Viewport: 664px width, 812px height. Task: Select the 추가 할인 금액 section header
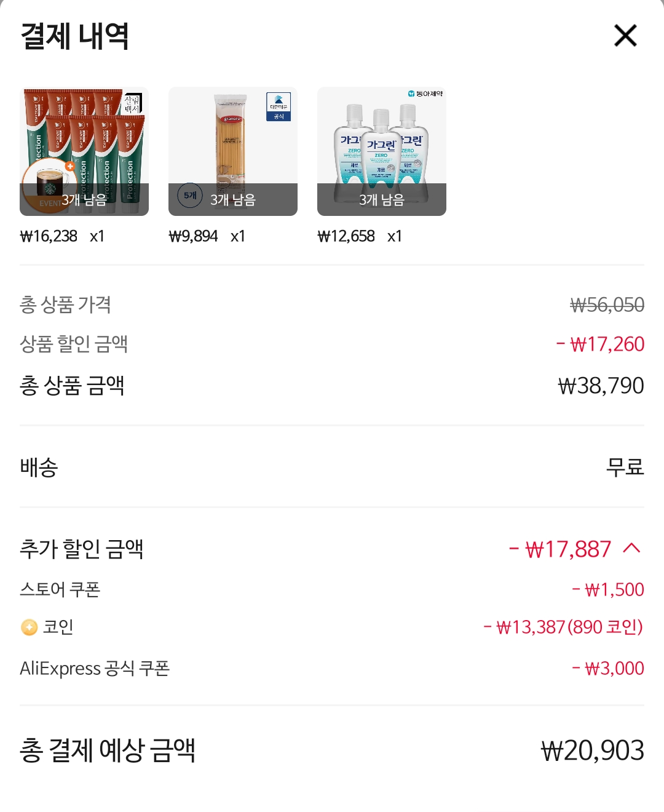(x=82, y=549)
